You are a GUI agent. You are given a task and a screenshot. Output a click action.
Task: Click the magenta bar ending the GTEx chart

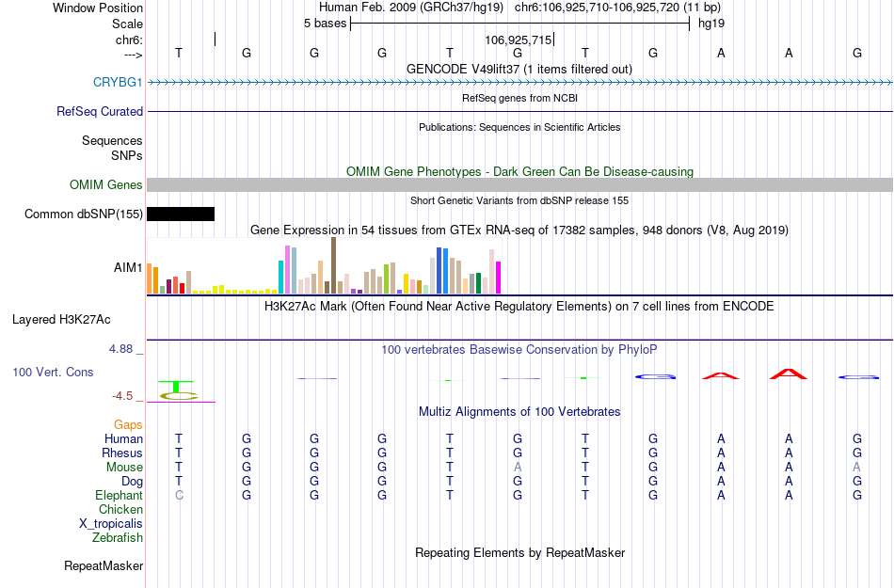tap(499, 278)
